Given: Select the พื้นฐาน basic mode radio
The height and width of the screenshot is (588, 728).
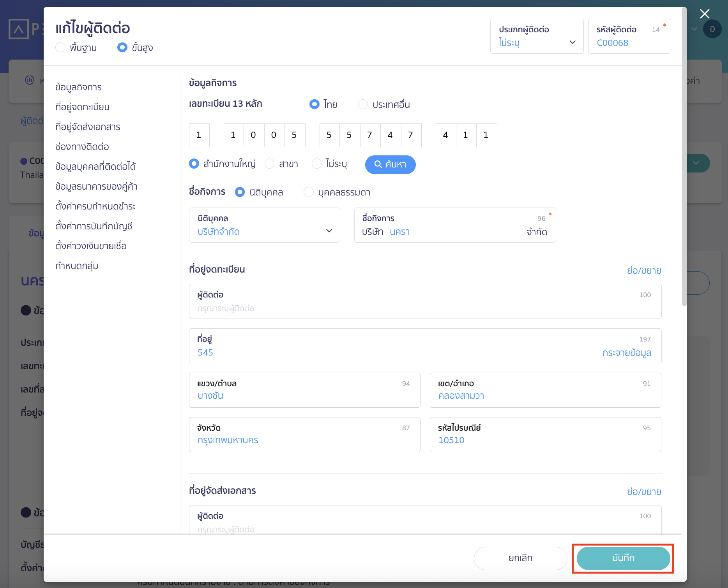Looking at the screenshot, I should [60, 48].
